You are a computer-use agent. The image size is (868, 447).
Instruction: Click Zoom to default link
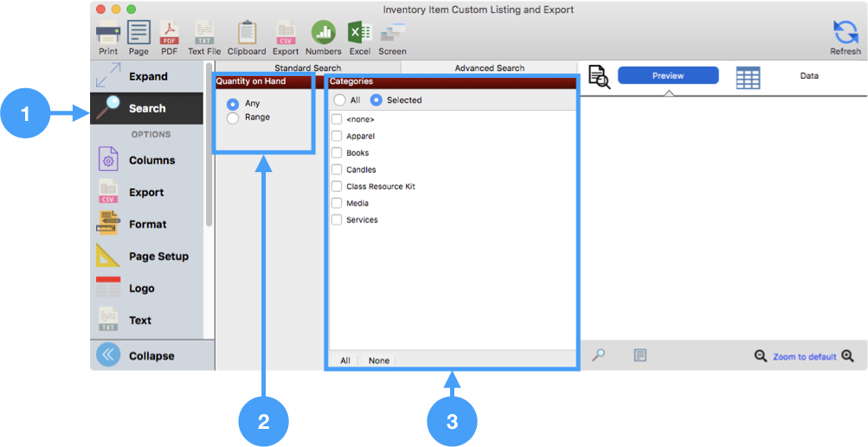click(x=804, y=356)
